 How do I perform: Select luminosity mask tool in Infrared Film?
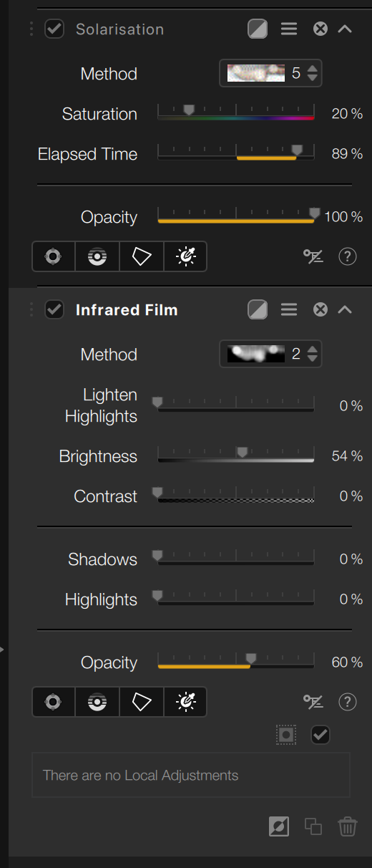(185, 702)
